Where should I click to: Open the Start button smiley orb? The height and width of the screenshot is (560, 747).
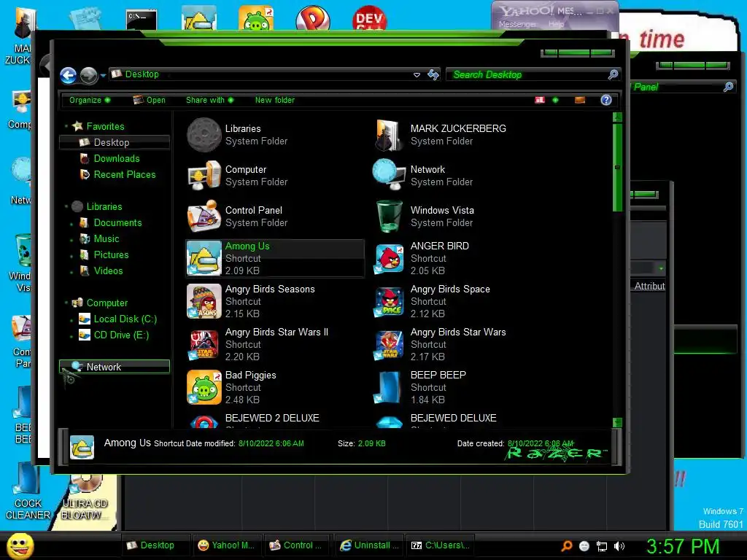pos(20,545)
